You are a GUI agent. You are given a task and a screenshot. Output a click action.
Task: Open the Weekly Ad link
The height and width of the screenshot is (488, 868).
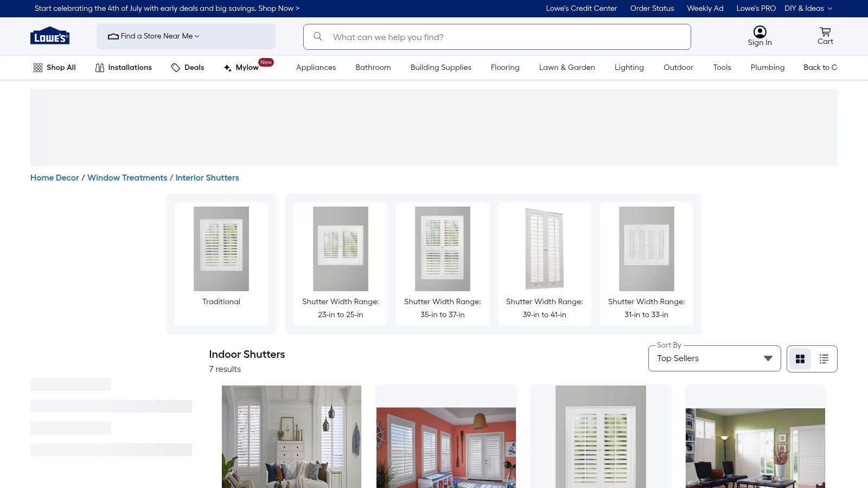point(705,8)
